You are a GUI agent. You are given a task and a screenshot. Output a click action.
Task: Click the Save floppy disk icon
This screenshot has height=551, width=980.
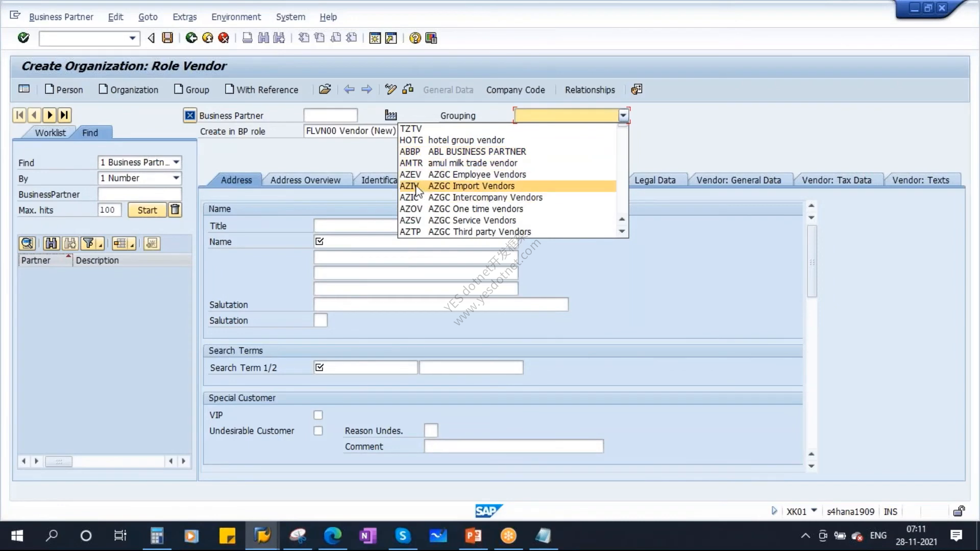coord(167,38)
